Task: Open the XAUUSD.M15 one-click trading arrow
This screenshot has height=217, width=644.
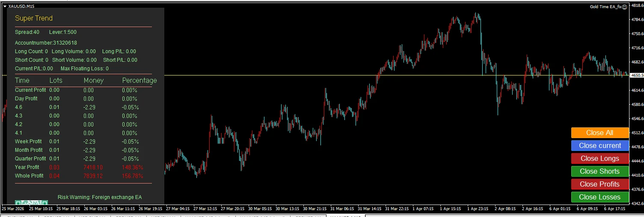Action: point(5,6)
